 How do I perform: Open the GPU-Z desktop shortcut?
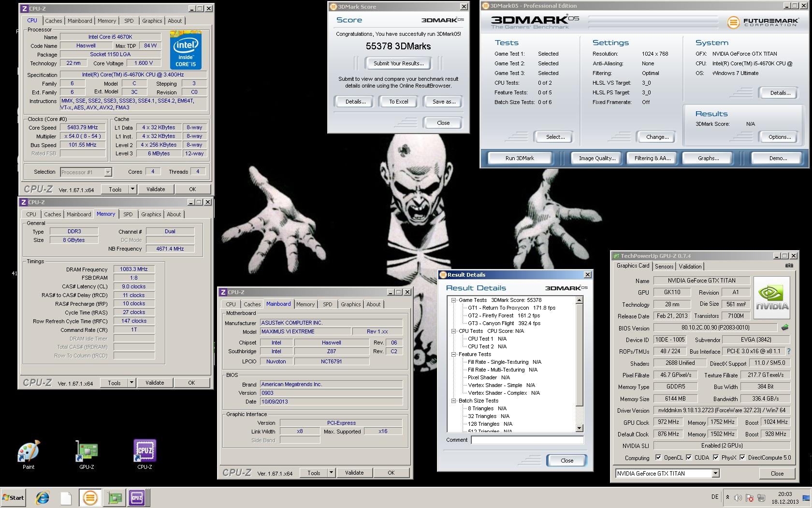click(x=87, y=455)
